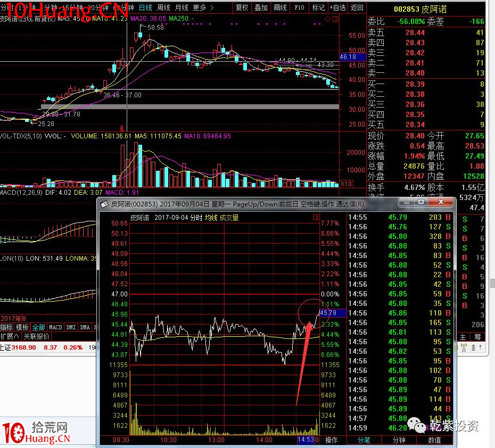The width and height of the screenshot is (495, 448).
Task: Click the double up-arrow status icon
Action: pos(474,347)
